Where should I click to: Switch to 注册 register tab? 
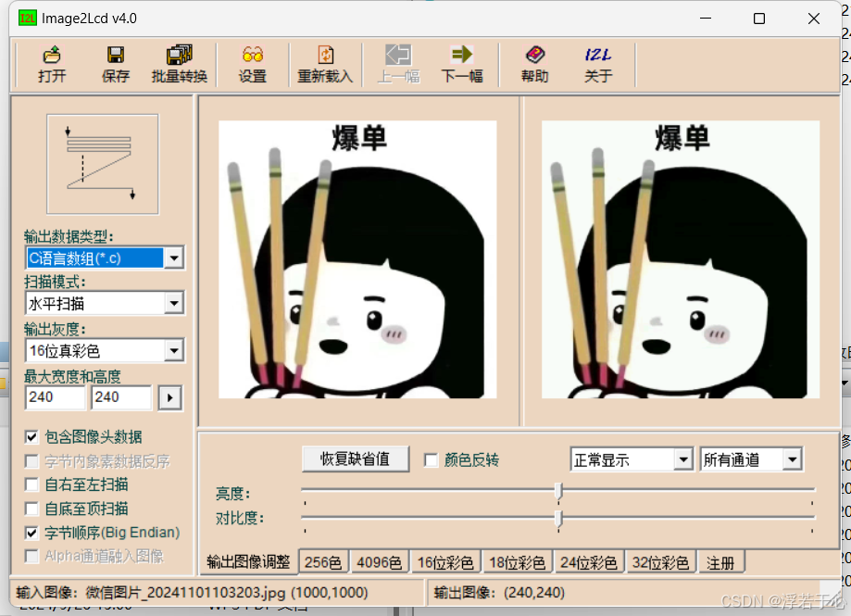coord(720,563)
